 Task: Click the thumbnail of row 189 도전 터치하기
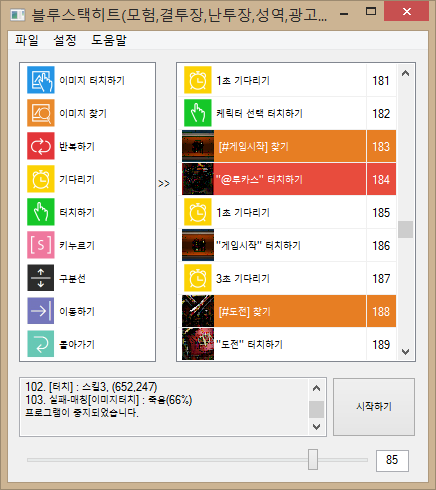pos(198,344)
